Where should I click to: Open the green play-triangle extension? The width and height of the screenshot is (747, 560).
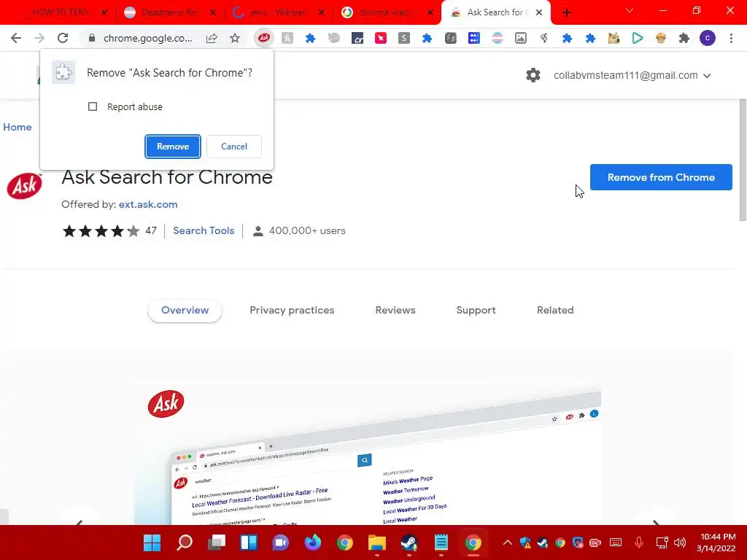click(637, 38)
